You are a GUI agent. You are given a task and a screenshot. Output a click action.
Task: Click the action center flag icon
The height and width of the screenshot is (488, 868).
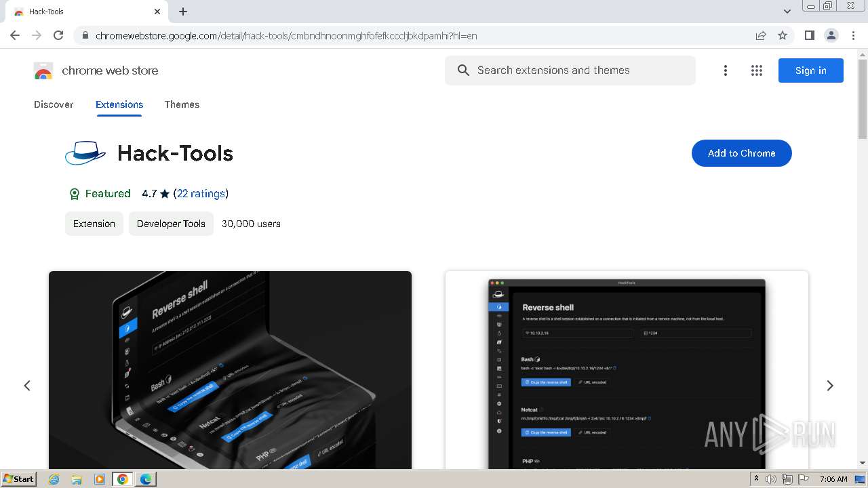(x=802, y=479)
